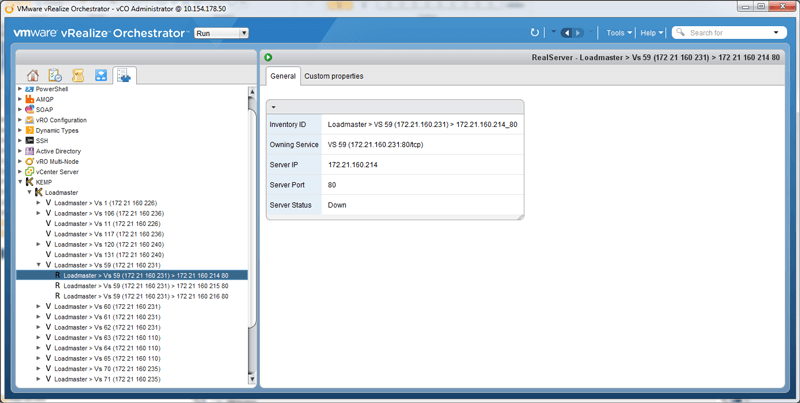Screen dimensions: 800x403
Task: Click the tree scrollbar down arrow
Action: [x=252, y=379]
